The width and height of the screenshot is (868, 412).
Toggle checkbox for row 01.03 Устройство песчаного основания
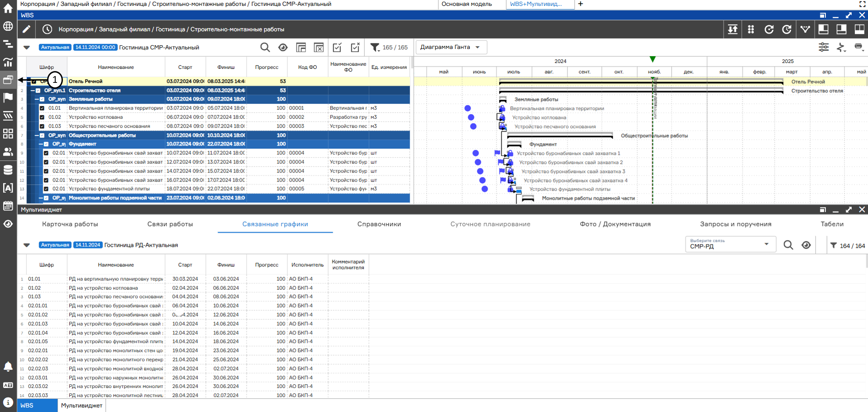point(42,126)
